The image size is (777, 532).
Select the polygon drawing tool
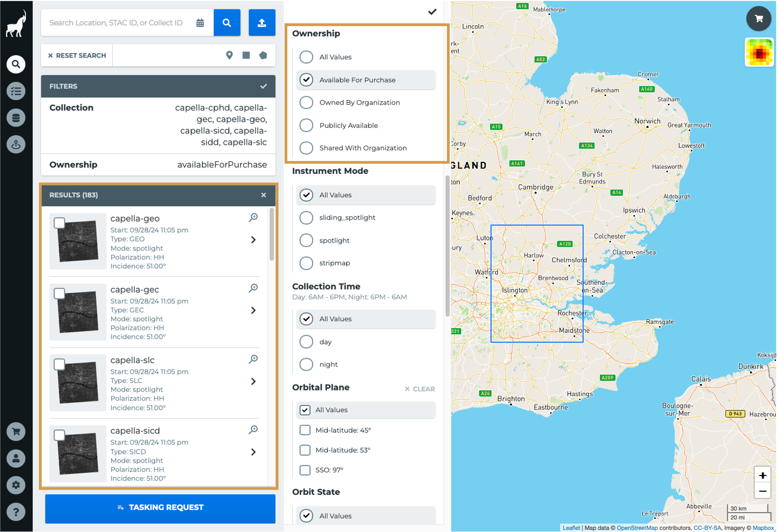pyautogui.click(x=263, y=55)
